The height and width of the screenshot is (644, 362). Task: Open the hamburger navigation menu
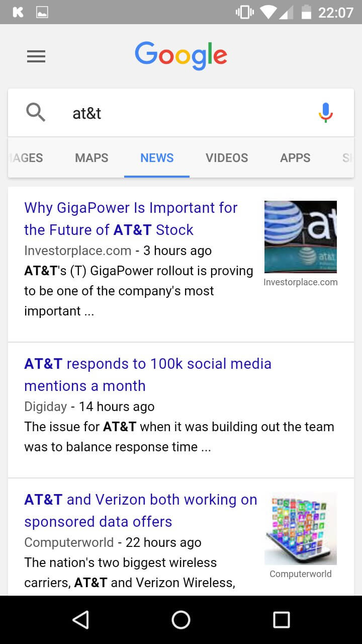(36, 56)
